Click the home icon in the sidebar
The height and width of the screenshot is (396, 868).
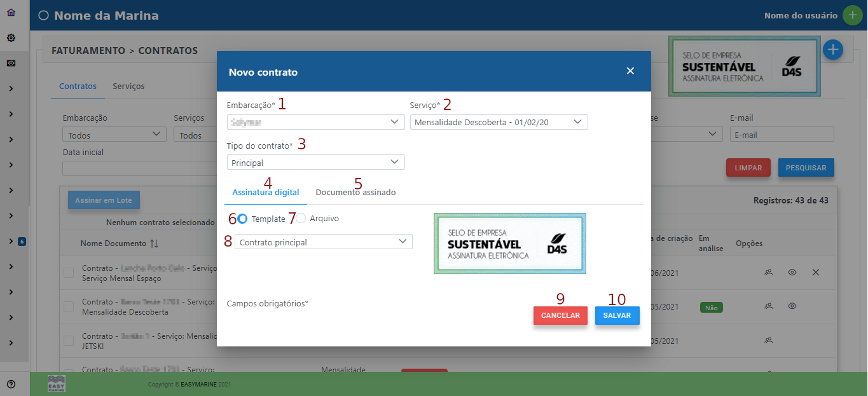coord(11,12)
